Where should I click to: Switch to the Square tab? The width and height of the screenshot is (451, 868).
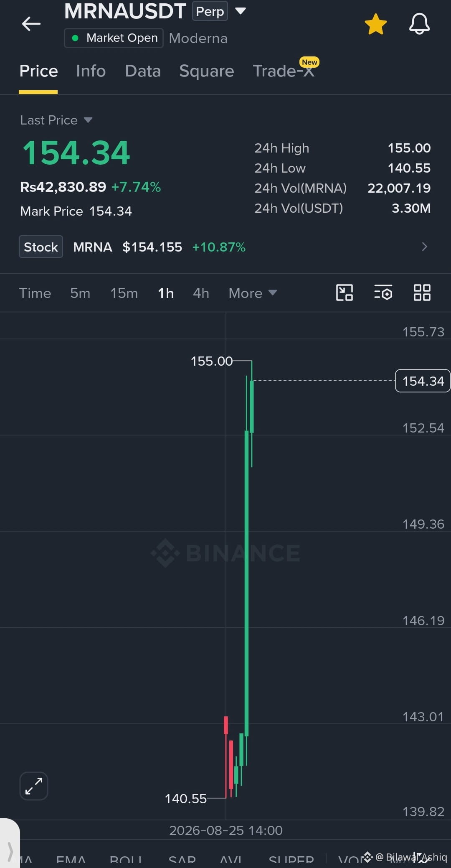tap(206, 71)
